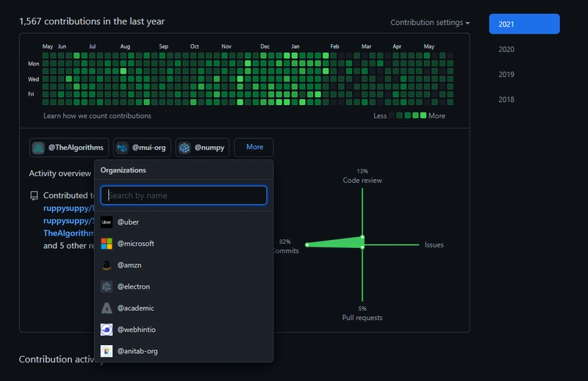Select the 2021 year filter

tap(524, 24)
